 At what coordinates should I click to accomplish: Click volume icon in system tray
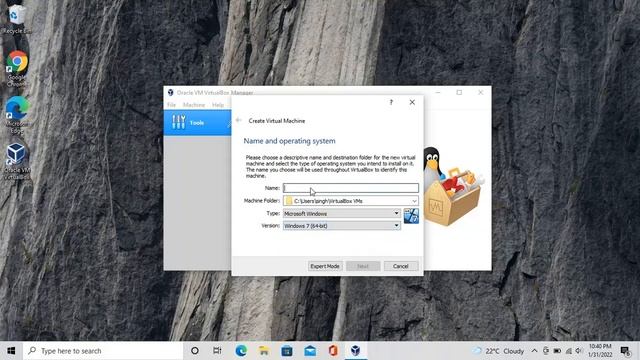578,351
